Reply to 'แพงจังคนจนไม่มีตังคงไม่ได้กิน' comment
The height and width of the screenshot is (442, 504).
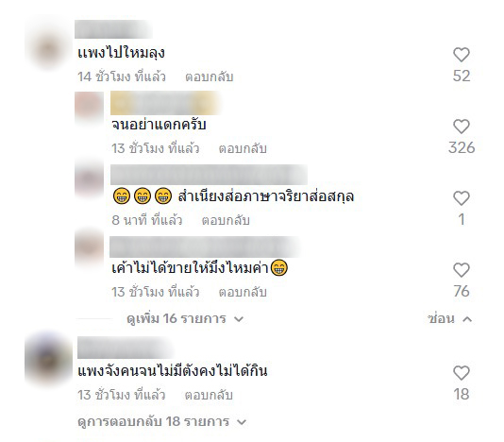(x=209, y=395)
